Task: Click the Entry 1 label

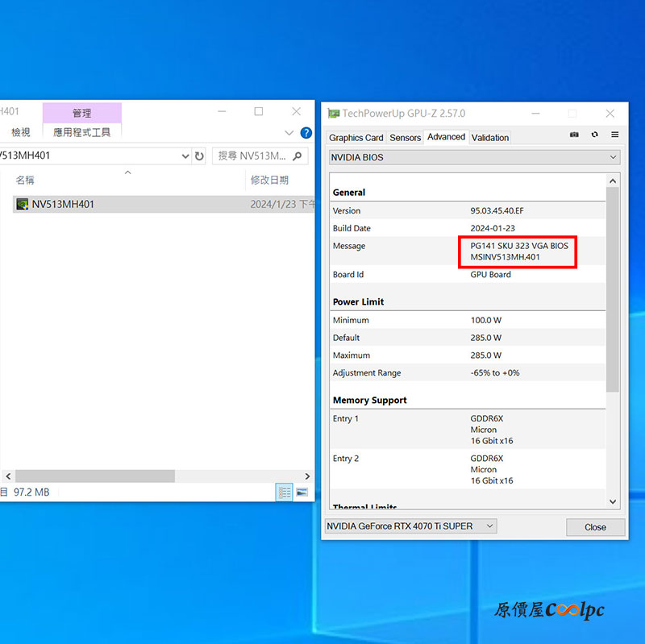Action: point(346,418)
